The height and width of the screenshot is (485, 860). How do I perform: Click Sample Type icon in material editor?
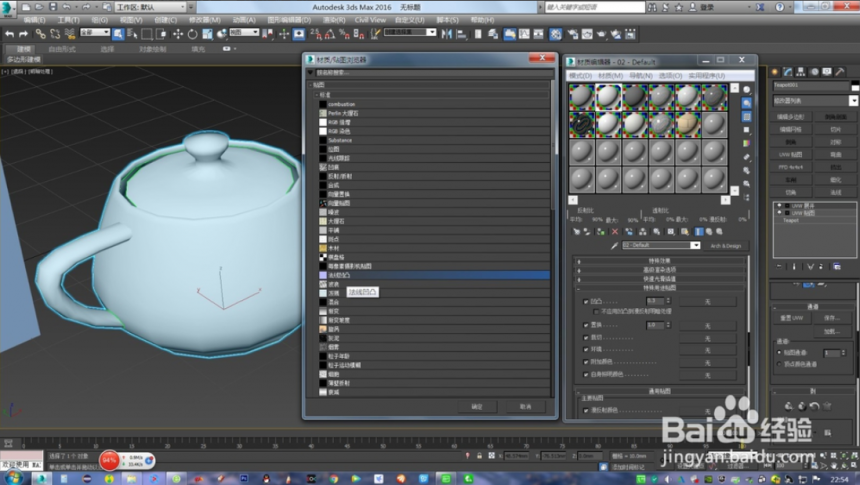746,89
